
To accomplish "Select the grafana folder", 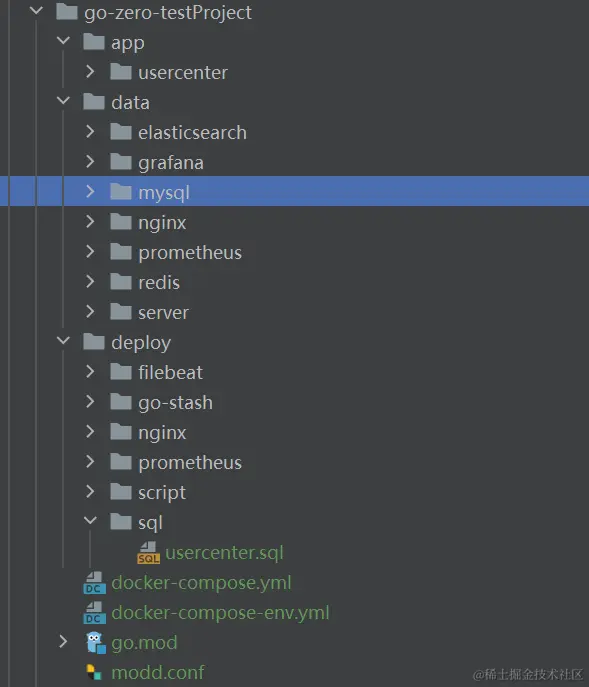I will (x=171, y=163).
